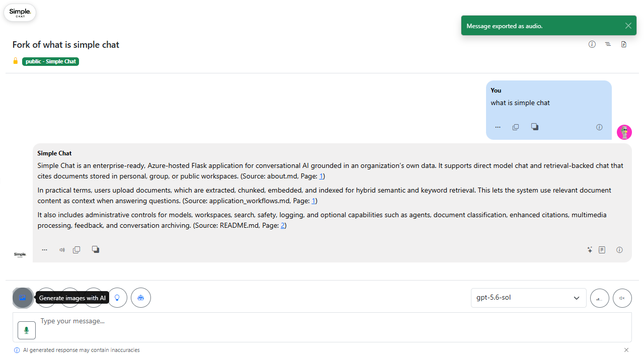Click the bold 'Simple Chat' sender name
This screenshot has height=362, width=644.
pyautogui.click(x=54, y=153)
